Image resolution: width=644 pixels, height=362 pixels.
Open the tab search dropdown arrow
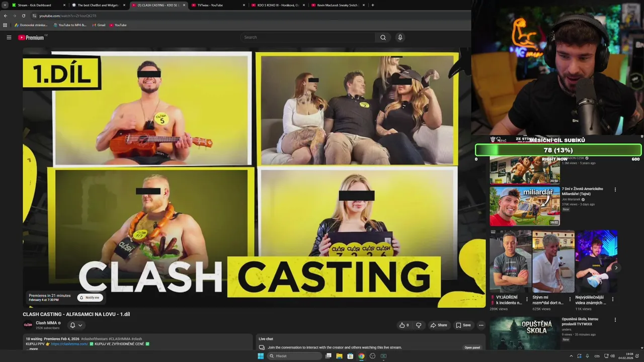pos(5,5)
